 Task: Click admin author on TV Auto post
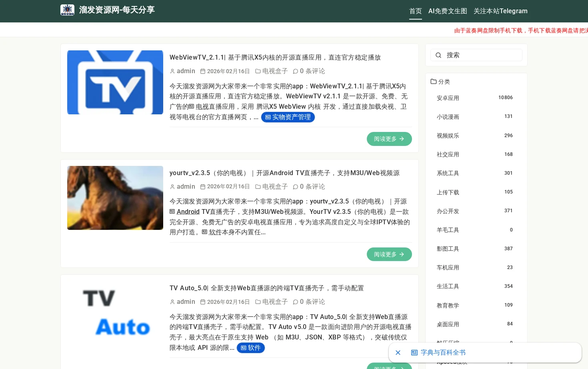tap(186, 302)
